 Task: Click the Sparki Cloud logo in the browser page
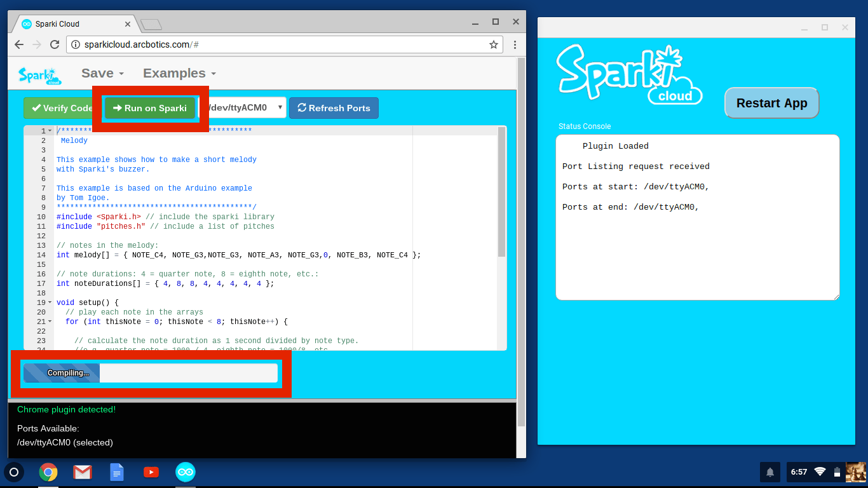click(x=40, y=75)
